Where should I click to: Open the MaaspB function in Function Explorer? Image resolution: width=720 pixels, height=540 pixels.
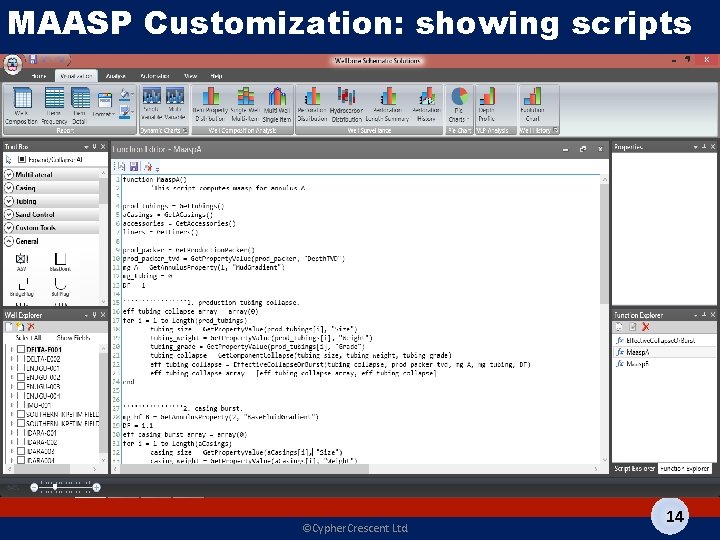click(x=637, y=364)
